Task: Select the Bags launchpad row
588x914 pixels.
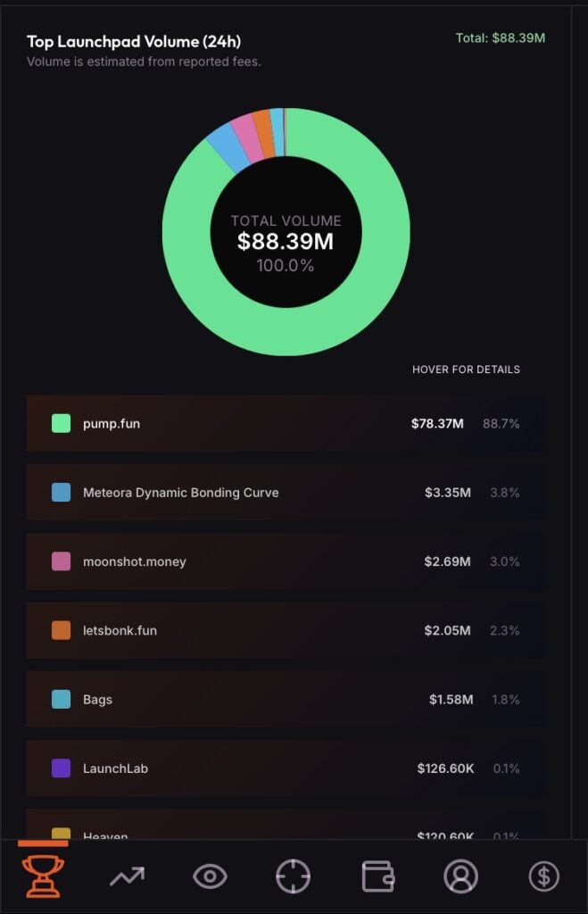Action: tap(286, 699)
